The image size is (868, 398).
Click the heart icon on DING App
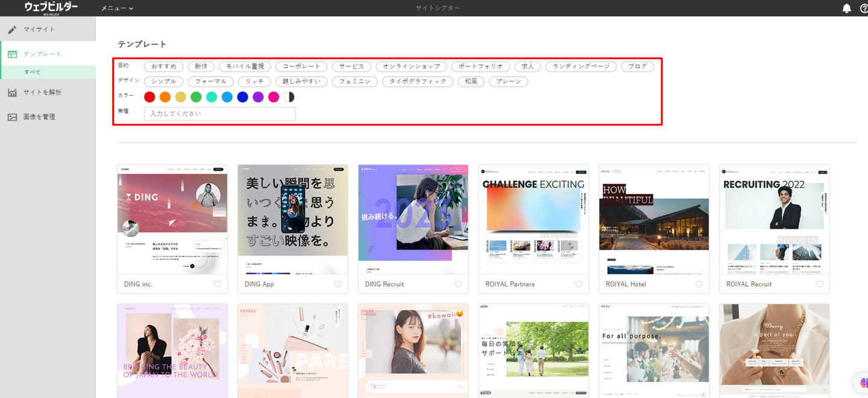pos(338,284)
